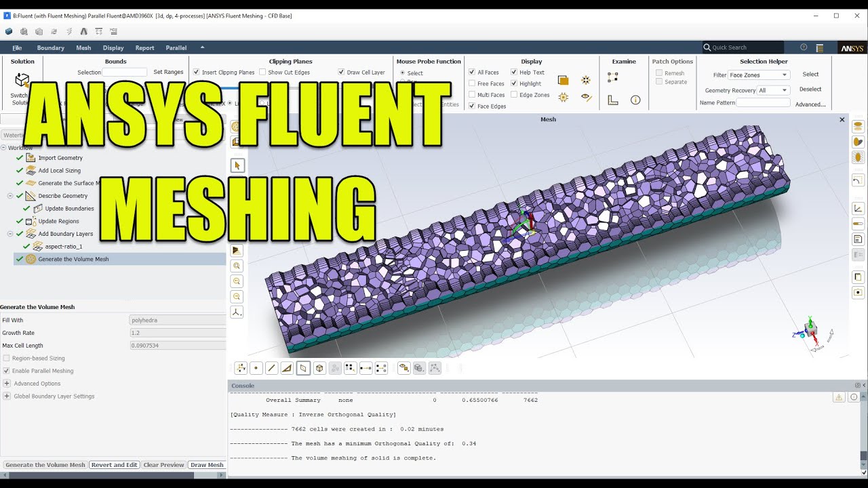The height and width of the screenshot is (488, 868).
Task: Click the undo arrow icon in right sidebar
Action: pos(858,180)
